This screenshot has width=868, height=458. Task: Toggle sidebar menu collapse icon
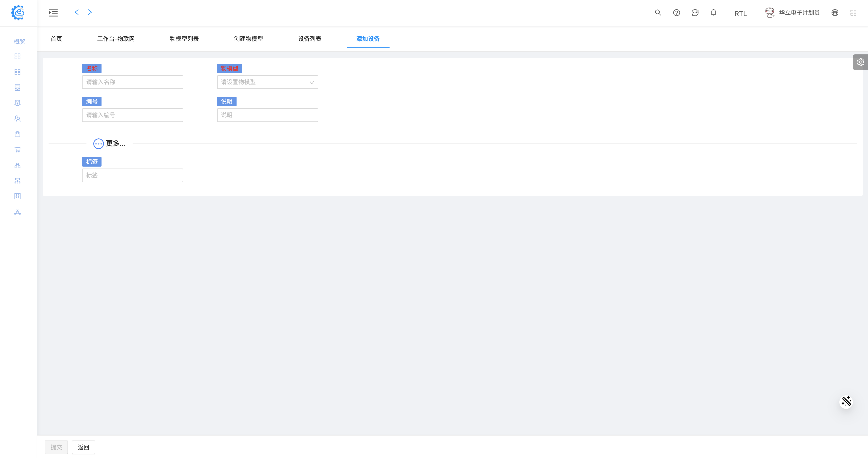tap(53, 12)
